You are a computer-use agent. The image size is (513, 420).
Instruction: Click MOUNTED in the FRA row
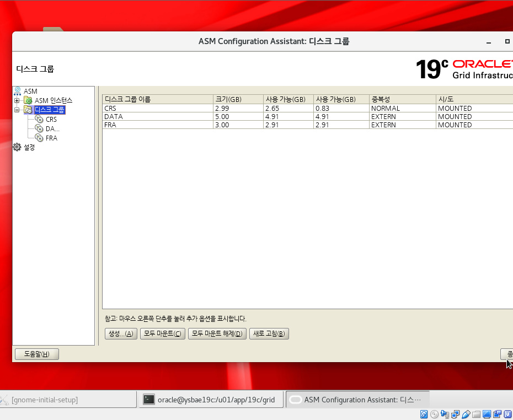coord(474,125)
